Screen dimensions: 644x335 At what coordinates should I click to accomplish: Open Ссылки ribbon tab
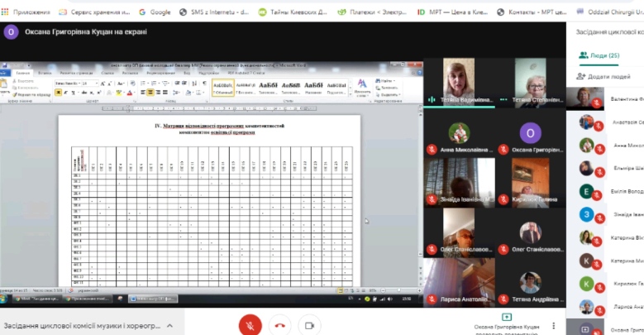[x=107, y=73]
